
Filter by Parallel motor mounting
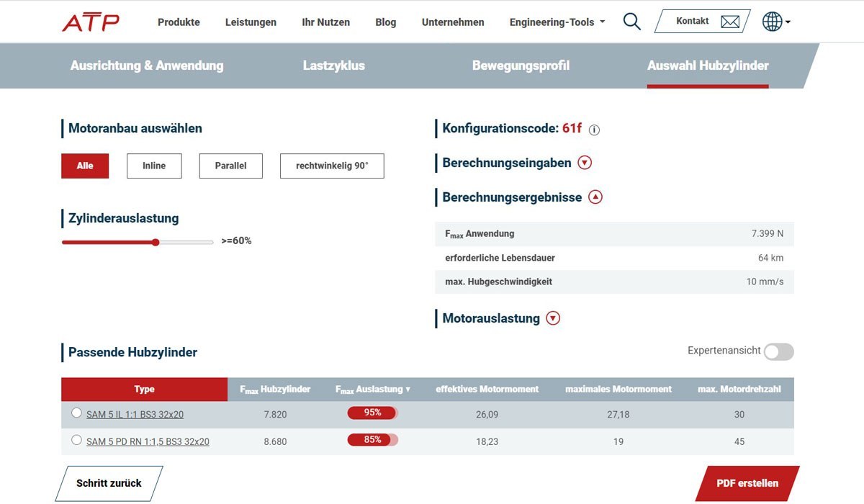tap(230, 166)
